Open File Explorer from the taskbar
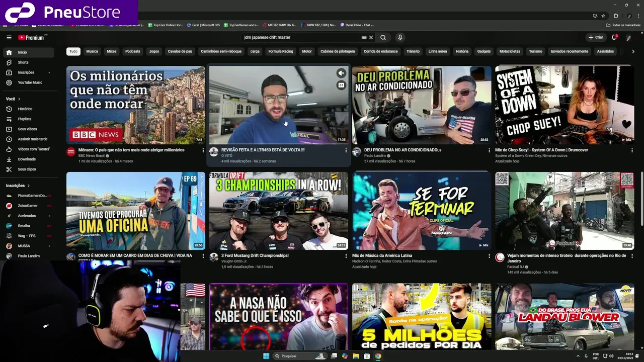Image resolution: width=644 pixels, height=362 pixels. (356, 356)
